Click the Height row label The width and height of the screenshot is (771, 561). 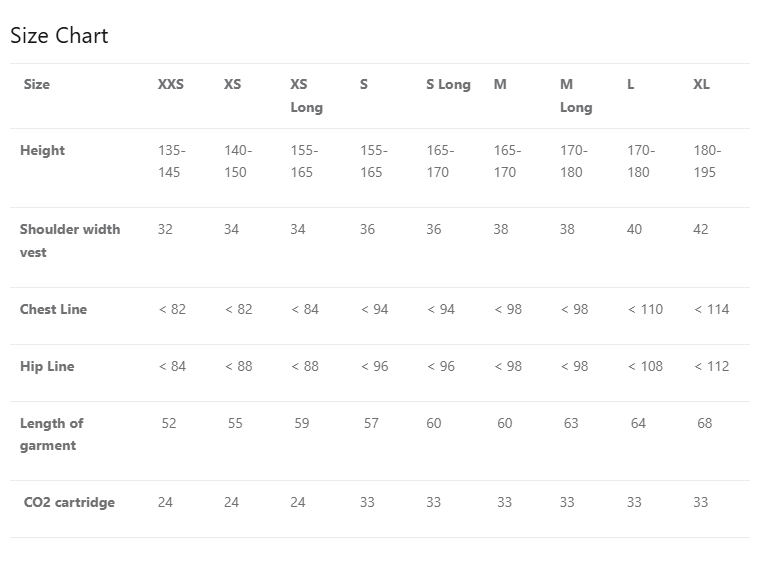[x=42, y=151]
